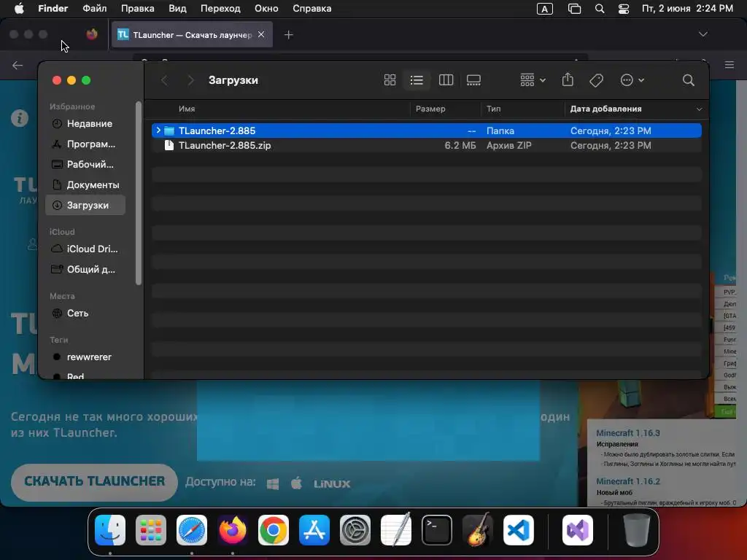Open Сеть in Finder sidebar

[x=85, y=314]
